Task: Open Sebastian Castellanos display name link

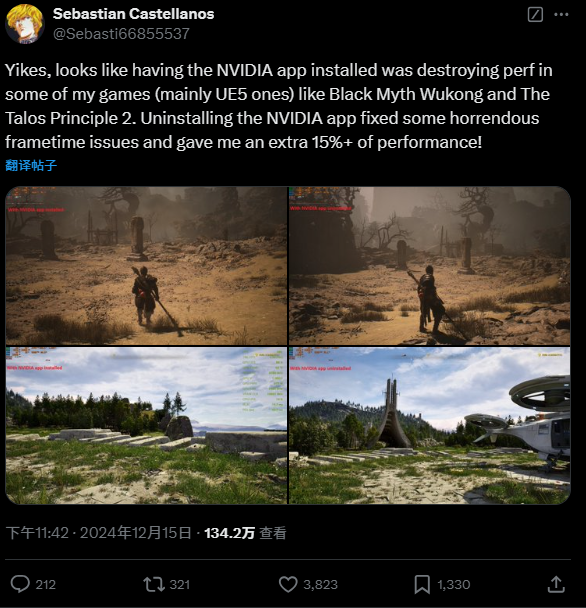Action: pos(133,14)
